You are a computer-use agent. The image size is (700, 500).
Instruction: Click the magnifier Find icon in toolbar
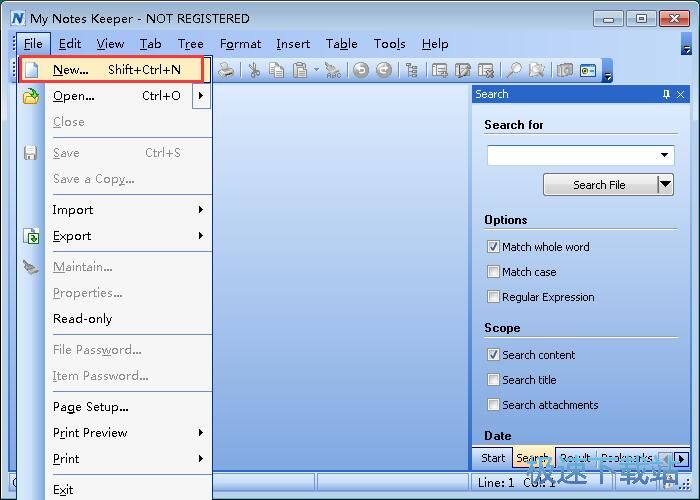(x=513, y=70)
